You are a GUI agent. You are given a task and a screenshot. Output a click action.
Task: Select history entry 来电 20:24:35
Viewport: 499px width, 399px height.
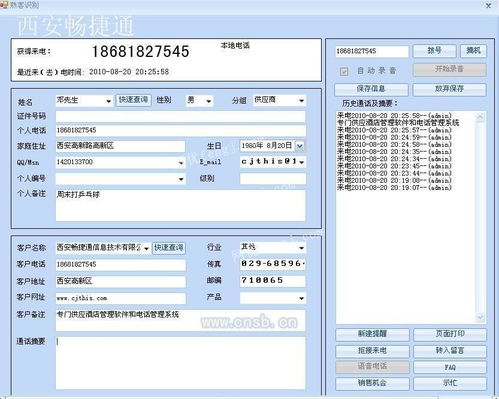[x=394, y=151]
